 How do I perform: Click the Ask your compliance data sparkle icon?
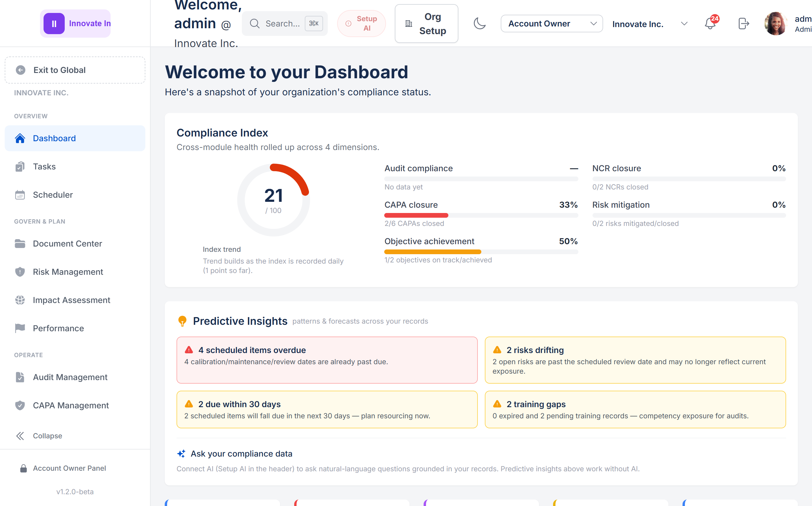point(181,453)
